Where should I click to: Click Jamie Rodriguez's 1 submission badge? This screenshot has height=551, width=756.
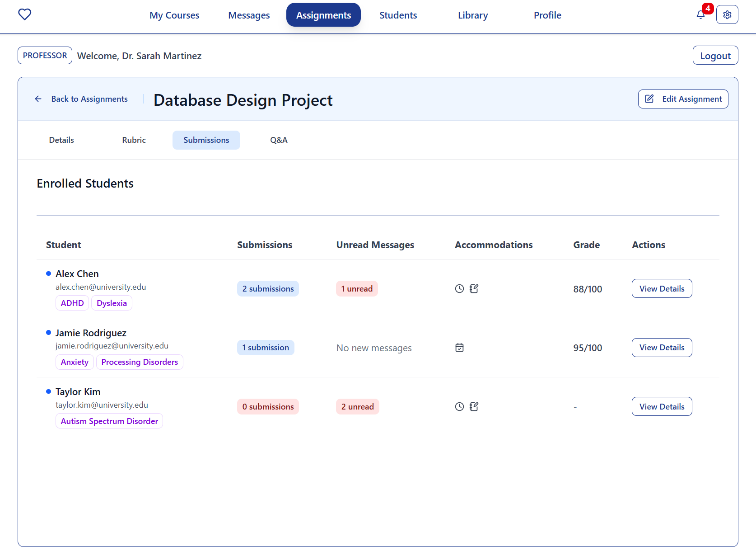[x=266, y=348]
